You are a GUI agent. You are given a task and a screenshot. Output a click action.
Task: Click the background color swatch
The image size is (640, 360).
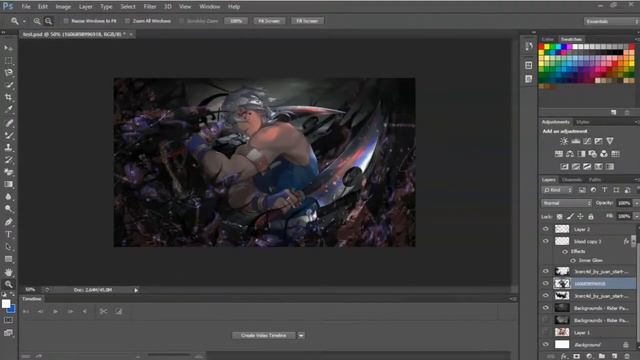(x=12, y=310)
